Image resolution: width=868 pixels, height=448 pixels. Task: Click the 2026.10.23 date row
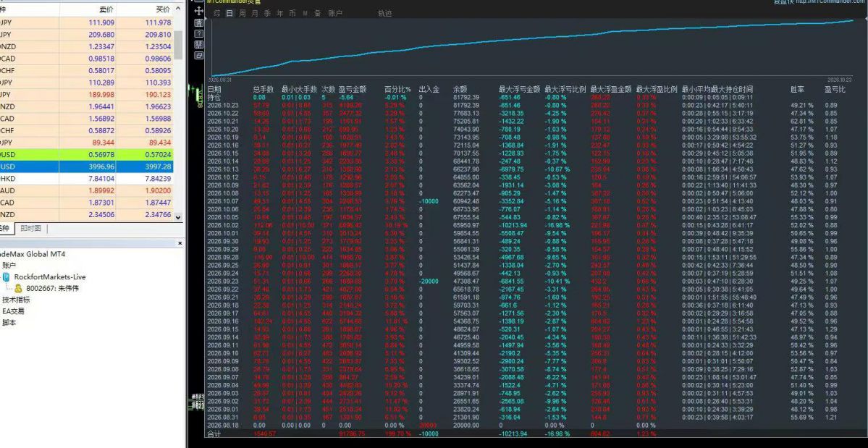[x=222, y=105]
